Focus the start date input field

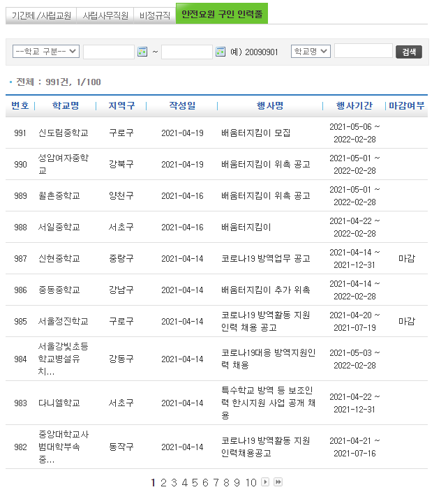coord(109,52)
